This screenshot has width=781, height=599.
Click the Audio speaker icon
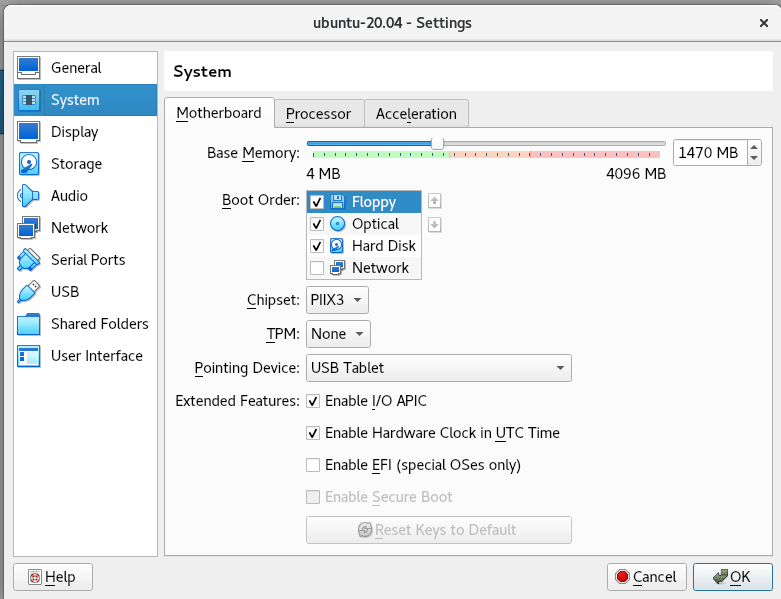pos(29,196)
